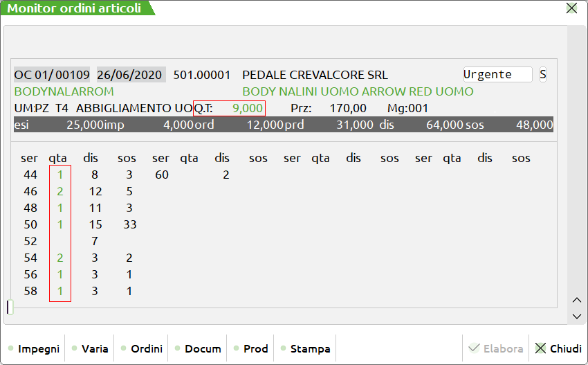This screenshot has width=588, height=365.
Task: Close the Monitor ordini articoli window
Action: click(571, 8)
